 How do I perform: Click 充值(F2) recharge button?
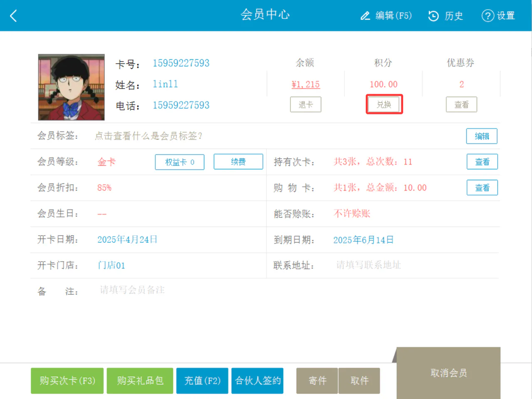point(202,381)
